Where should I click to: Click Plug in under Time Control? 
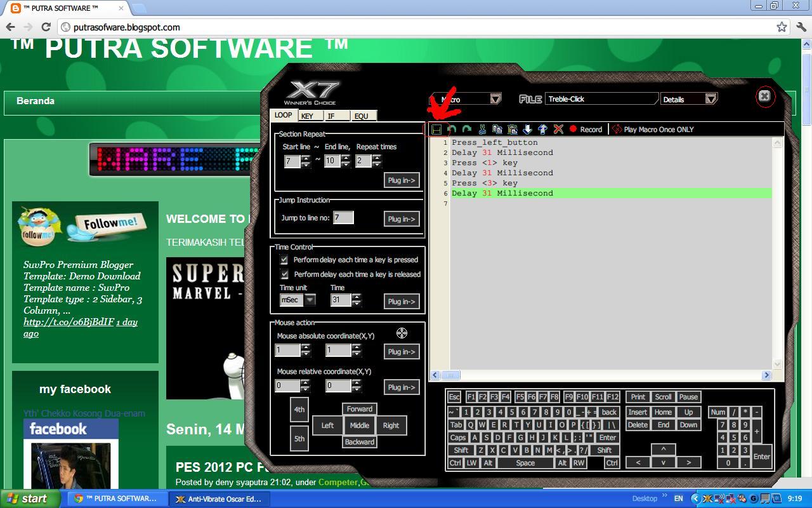tap(402, 302)
